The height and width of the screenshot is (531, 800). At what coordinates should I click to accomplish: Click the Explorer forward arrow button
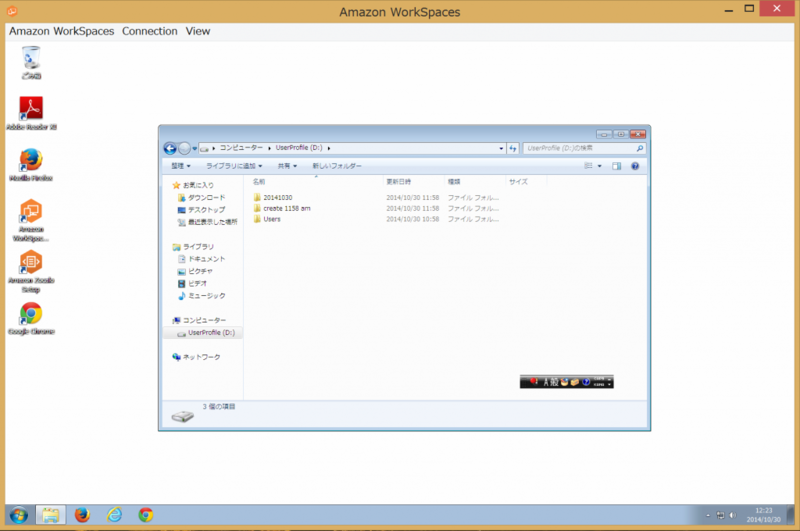click(185, 148)
